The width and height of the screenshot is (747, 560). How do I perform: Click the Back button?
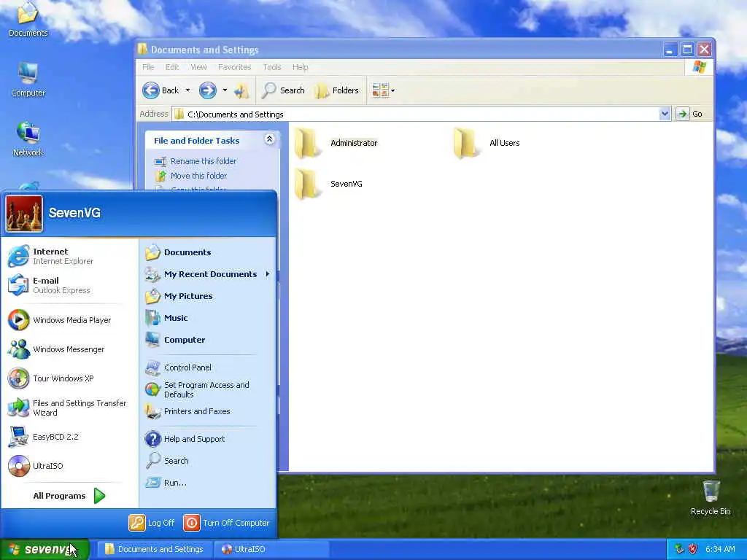[161, 90]
